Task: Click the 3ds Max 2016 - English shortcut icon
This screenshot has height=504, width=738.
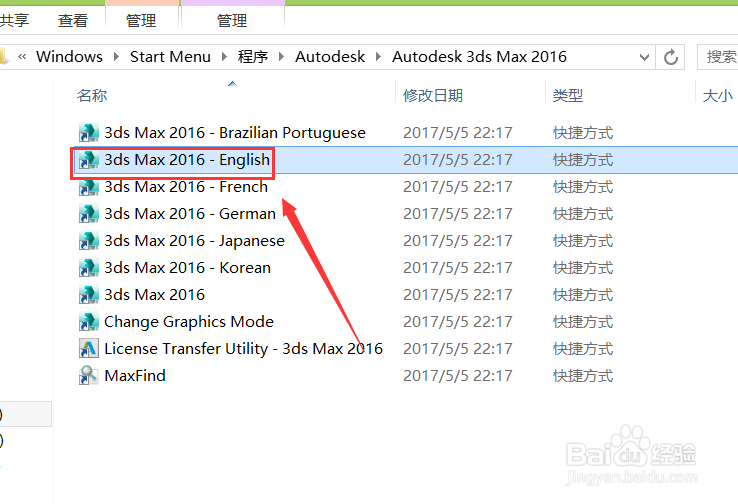Action: [x=88, y=160]
